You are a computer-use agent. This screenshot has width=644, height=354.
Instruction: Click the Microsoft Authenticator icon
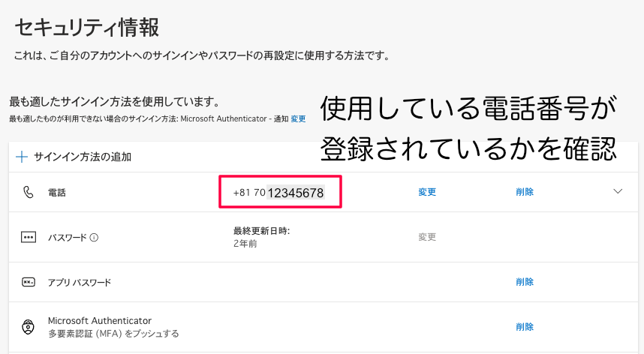coord(29,327)
